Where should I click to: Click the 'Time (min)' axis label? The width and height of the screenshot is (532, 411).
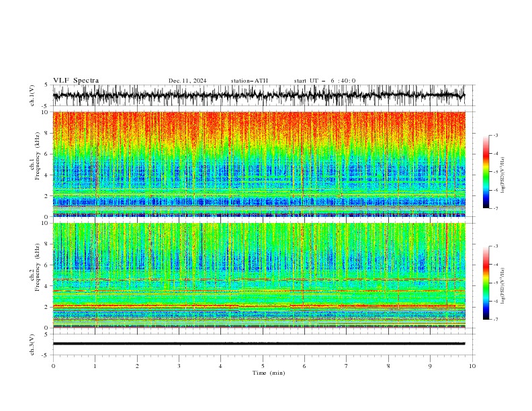(x=269, y=373)
